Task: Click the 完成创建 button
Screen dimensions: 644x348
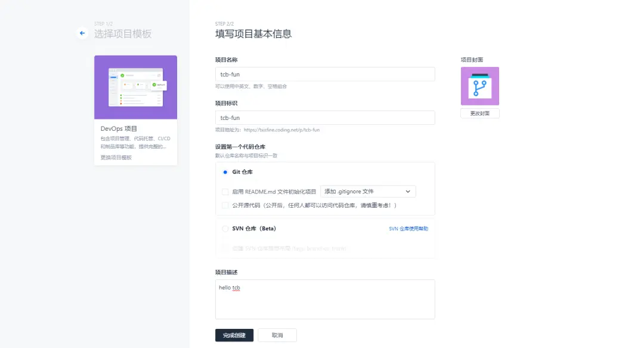Action: [234, 335]
